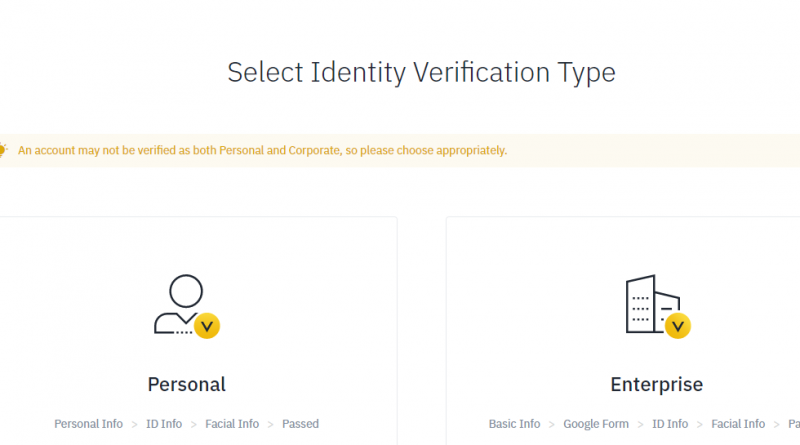Viewport: 800px width, 445px height.
Task: Click chevron after Google Form step
Action: click(640, 425)
